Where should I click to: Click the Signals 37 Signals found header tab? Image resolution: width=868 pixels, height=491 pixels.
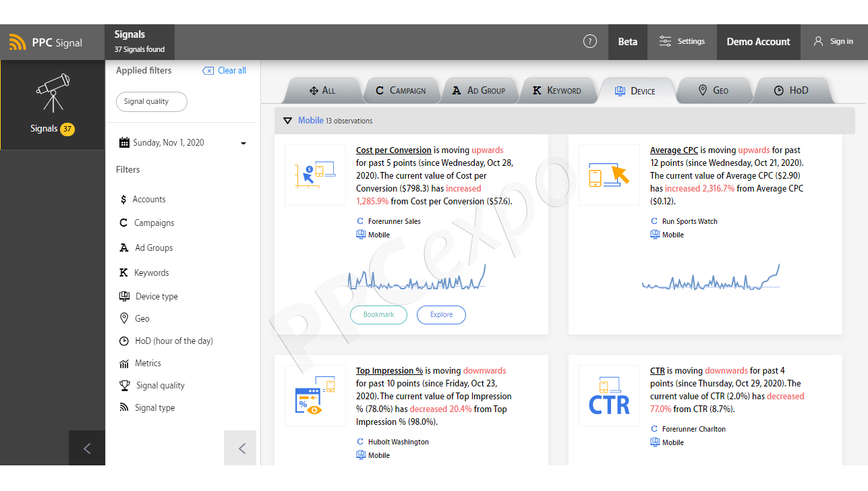point(140,42)
